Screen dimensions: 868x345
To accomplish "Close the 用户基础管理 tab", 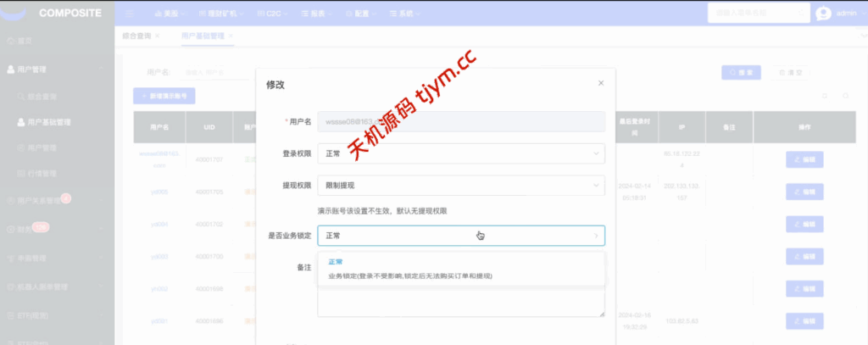I will 231,36.
